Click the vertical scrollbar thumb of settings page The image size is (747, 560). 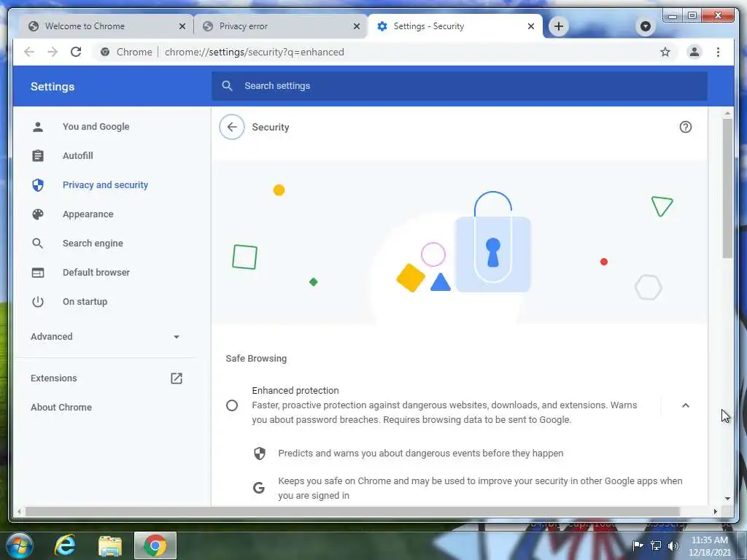[727, 188]
